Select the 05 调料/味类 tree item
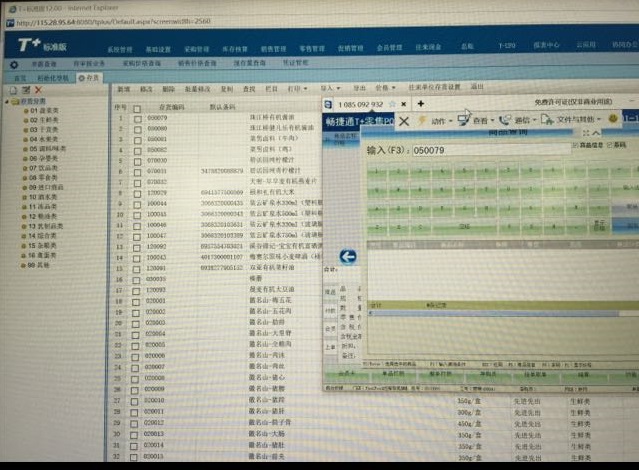Image resolution: width=639 pixels, height=470 pixels. (48, 149)
